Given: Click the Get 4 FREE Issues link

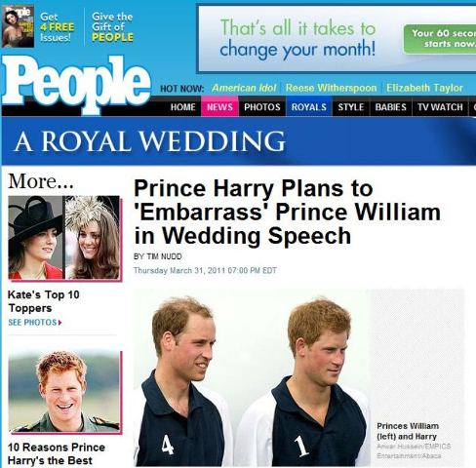Looking at the screenshot, I should pyautogui.click(x=57, y=27).
